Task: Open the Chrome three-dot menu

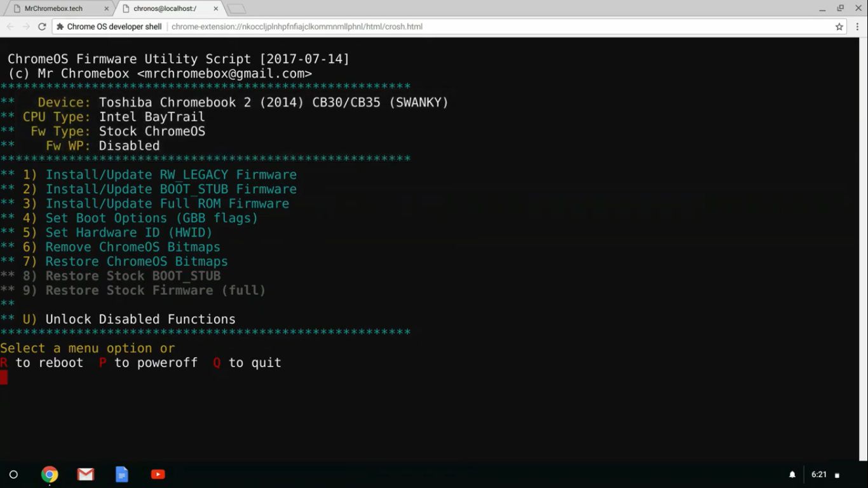Action: (x=857, y=27)
